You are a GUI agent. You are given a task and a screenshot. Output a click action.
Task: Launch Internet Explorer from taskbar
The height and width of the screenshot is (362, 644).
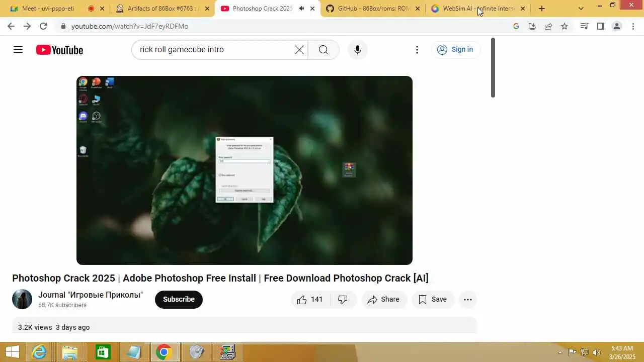pyautogui.click(x=39, y=352)
